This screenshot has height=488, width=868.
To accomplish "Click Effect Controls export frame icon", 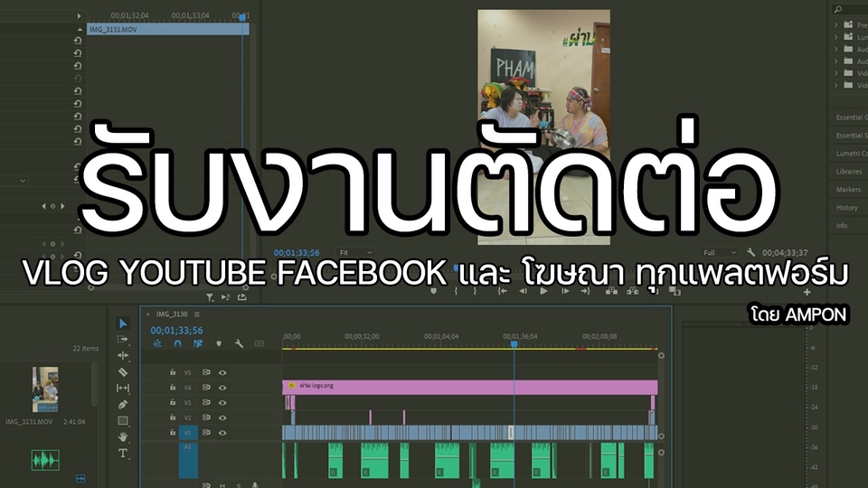I will (242, 297).
